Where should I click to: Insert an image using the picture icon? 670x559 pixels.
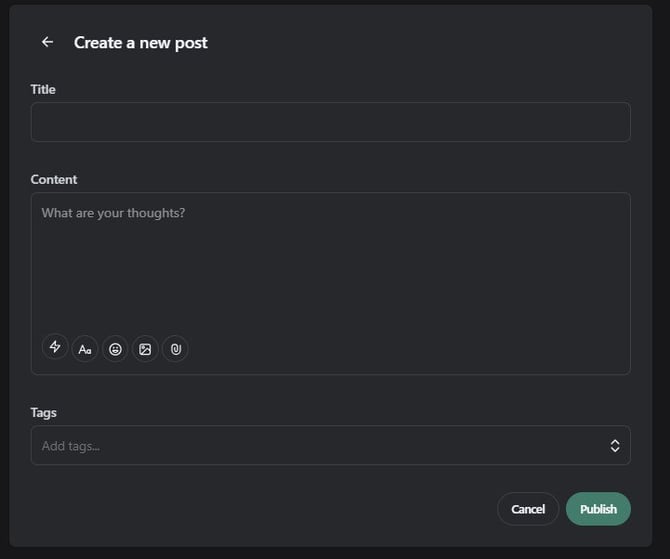[145, 349]
